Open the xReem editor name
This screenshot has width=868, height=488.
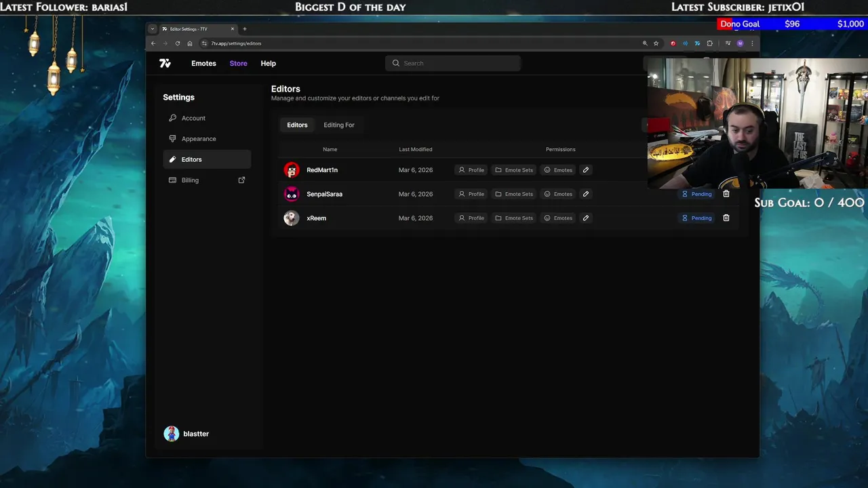tap(316, 218)
